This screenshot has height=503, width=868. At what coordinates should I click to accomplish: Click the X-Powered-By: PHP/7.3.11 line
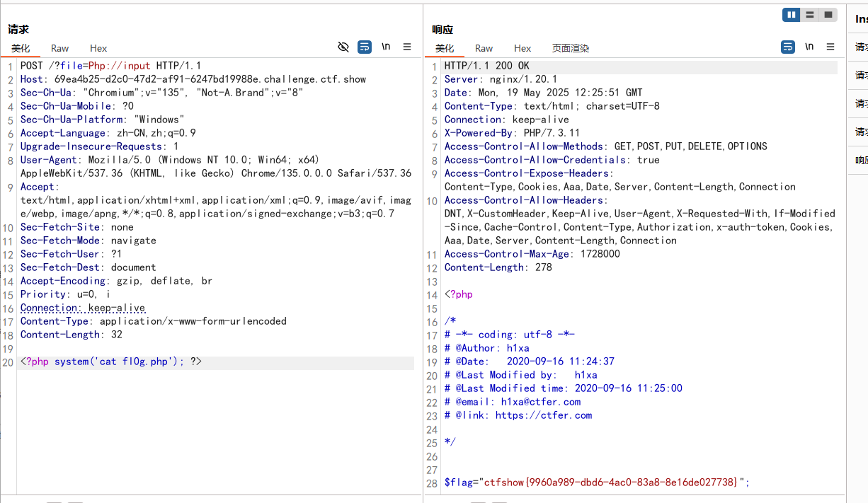coord(513,133)
